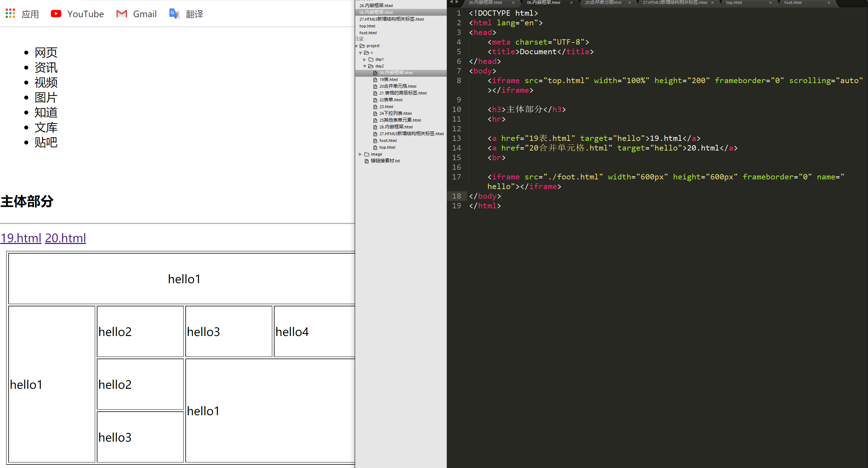Expand the day1 folder arrow
Image resolution: width=868 pixels, height=468 pixels.
coord(365,60)
